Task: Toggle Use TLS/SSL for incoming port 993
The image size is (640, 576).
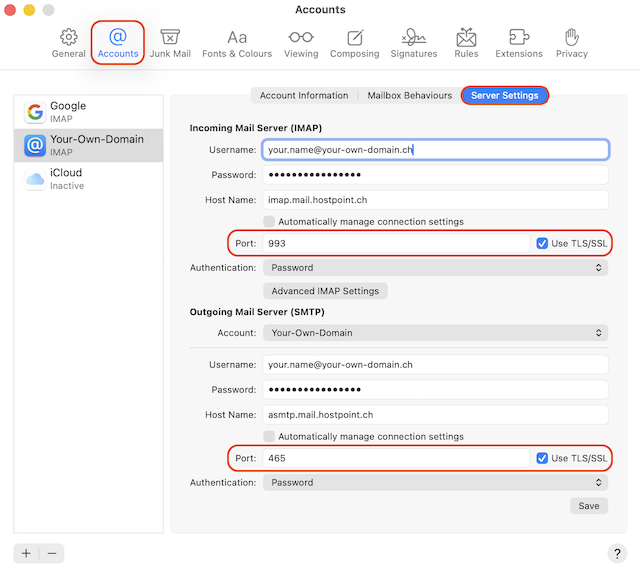Action: (542, 243)
